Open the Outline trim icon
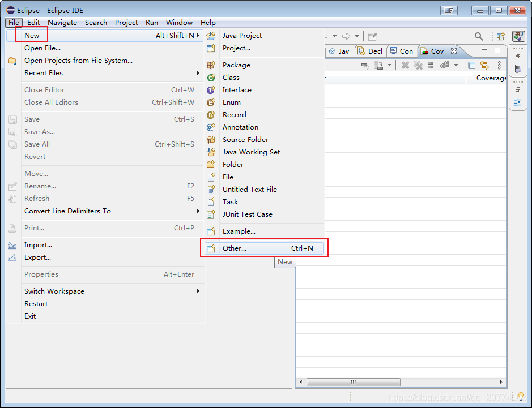 (x=518, y=102)
